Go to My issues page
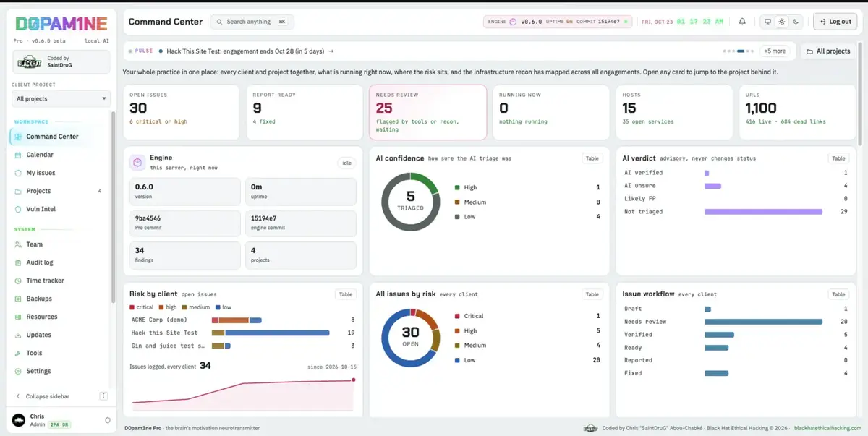 click(x=41, y=173)
